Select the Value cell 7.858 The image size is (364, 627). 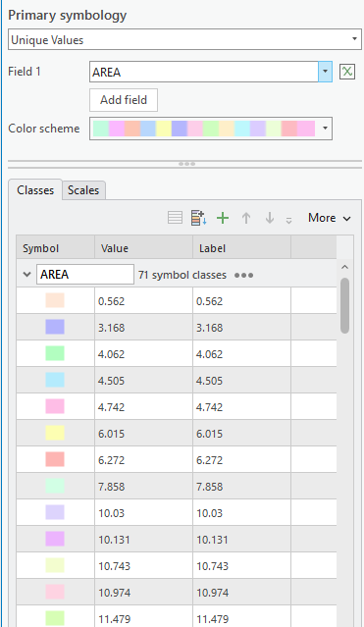[x=143, y=486]
